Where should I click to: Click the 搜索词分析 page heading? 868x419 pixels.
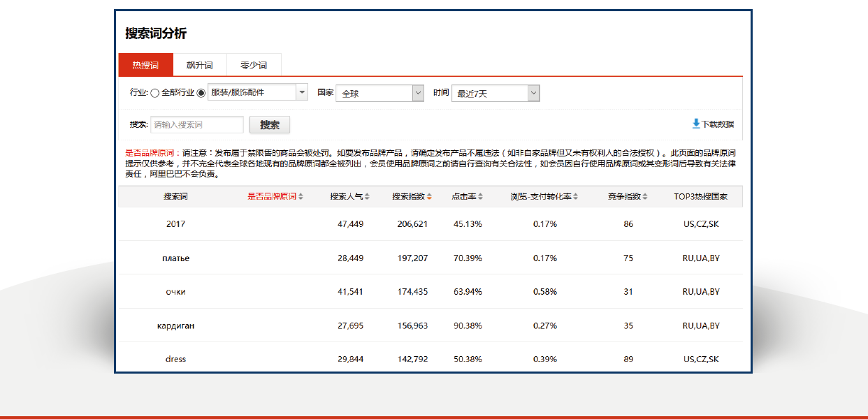tap(156, 34)
